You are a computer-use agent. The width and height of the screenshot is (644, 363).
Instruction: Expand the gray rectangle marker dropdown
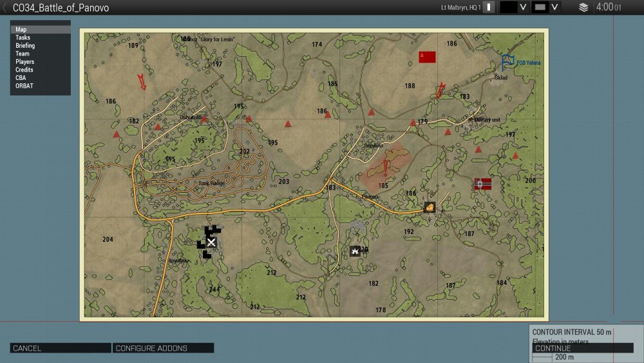(554, 8)
